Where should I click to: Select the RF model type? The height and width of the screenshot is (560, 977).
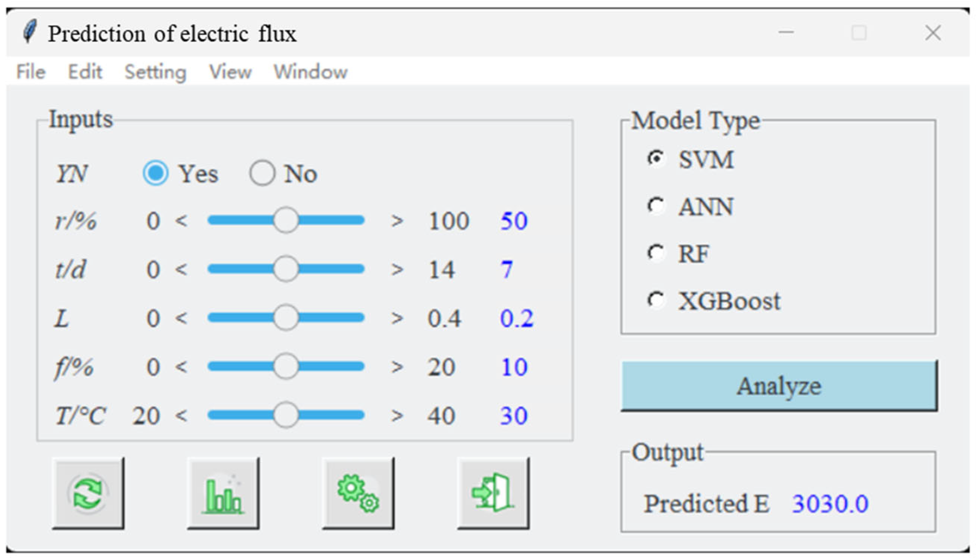click(656, 253)
